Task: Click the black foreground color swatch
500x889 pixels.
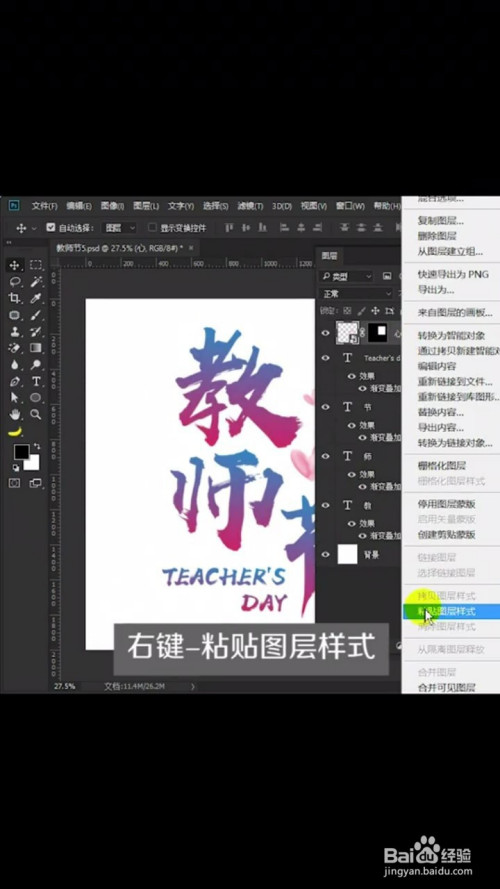Action: [x=21, y=451]
